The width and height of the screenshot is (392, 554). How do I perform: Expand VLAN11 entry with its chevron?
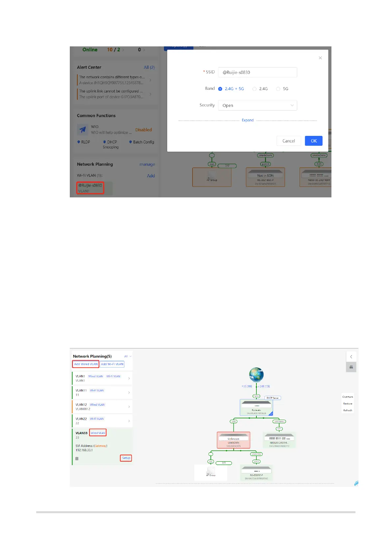(x=129, y=392)
